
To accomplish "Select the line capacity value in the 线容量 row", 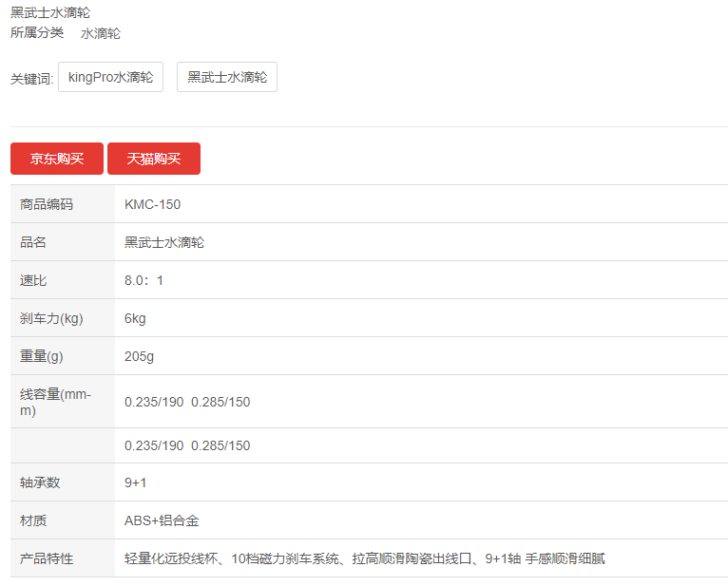I will pos(187,402).
